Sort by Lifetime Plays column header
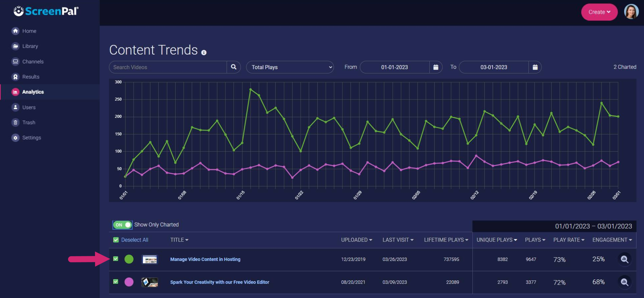 pos(446,240)
